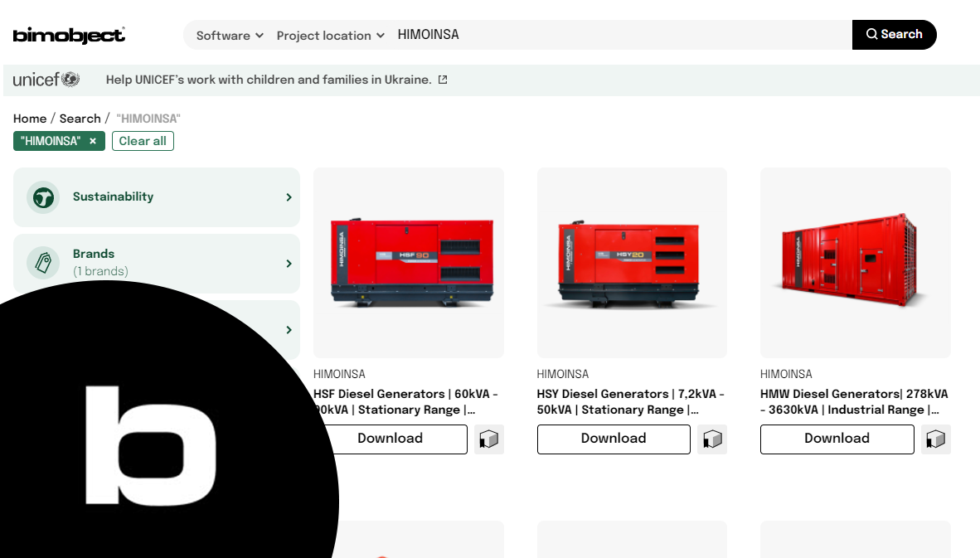This screenshot has width=980, height=558.
Task: Click the 3D cube icon for HSF generators
Action: pyautogui.click(x=488, y=439)
